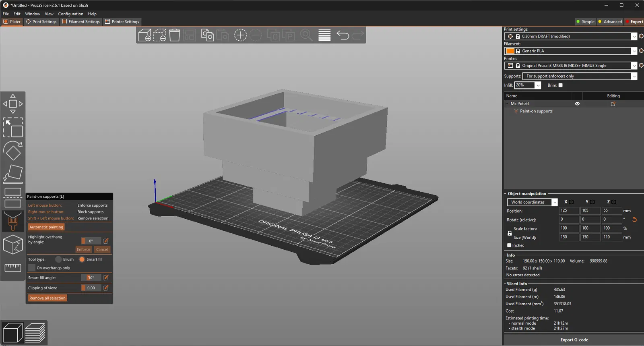
Task: Switch to the Printer Settings tab
Action: click(x=122, y=22)
